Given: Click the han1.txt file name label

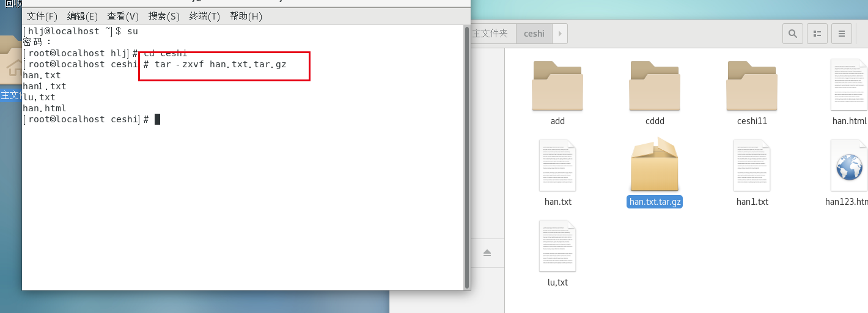Looking at the screenshot, I should point(752,202).
